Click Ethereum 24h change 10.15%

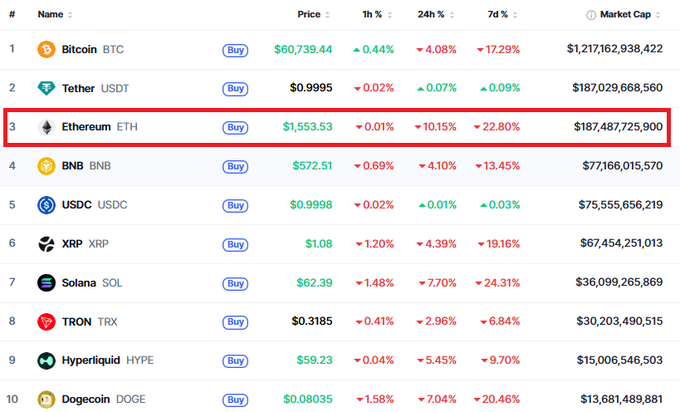point(435,127)
